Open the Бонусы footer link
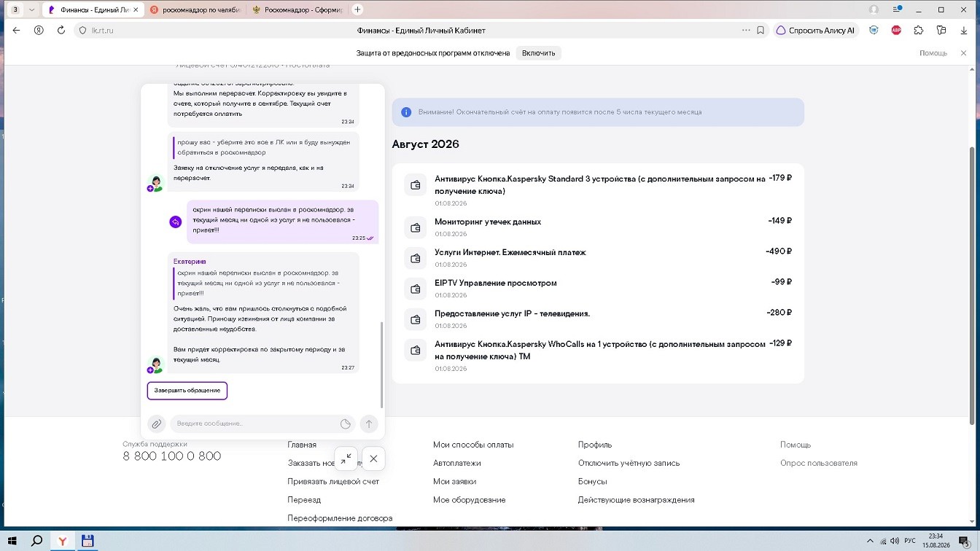 [592, 482]
